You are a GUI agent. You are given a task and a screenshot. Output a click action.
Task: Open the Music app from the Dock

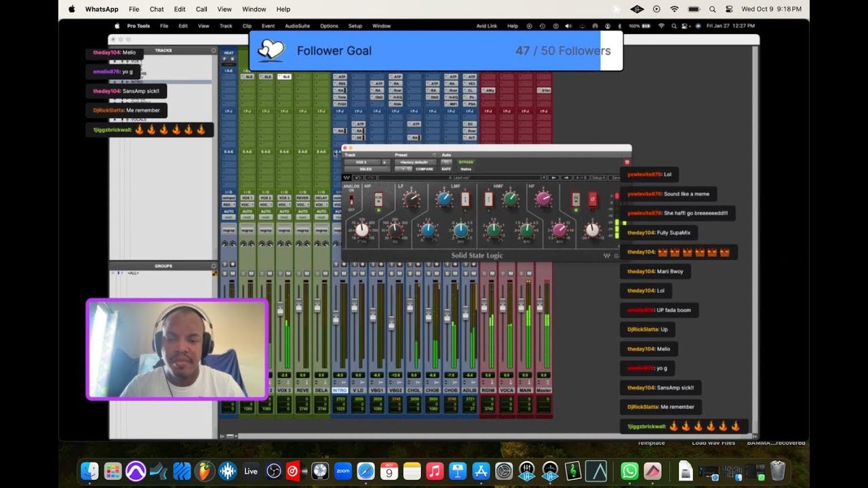[x=435, y=471]
